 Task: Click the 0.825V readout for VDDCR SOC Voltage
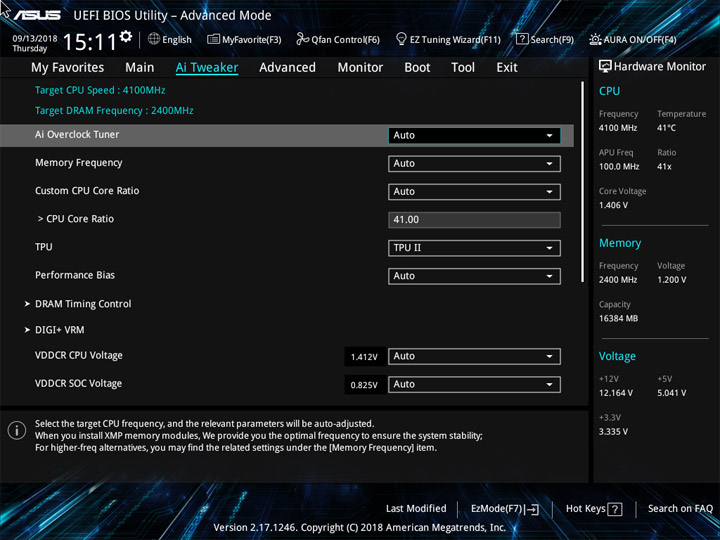(364, 385)
